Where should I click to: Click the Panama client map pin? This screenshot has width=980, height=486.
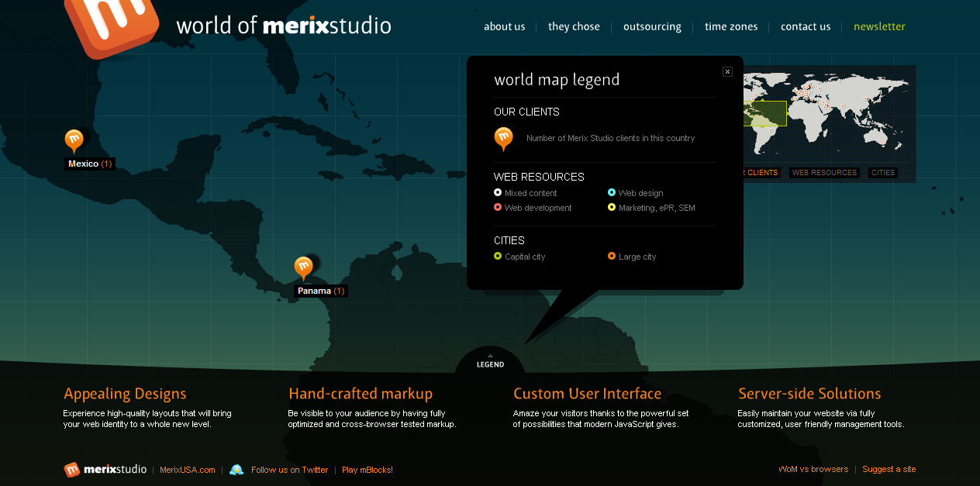pyautogui.click(x=303, y=267)
